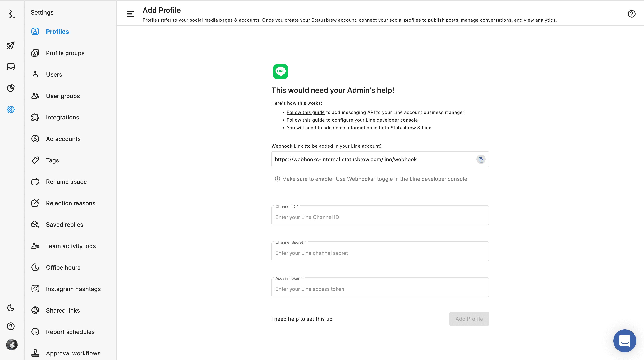The image size is (644, 360).
Task: Go to Tags settings
Action: (52, 160)
